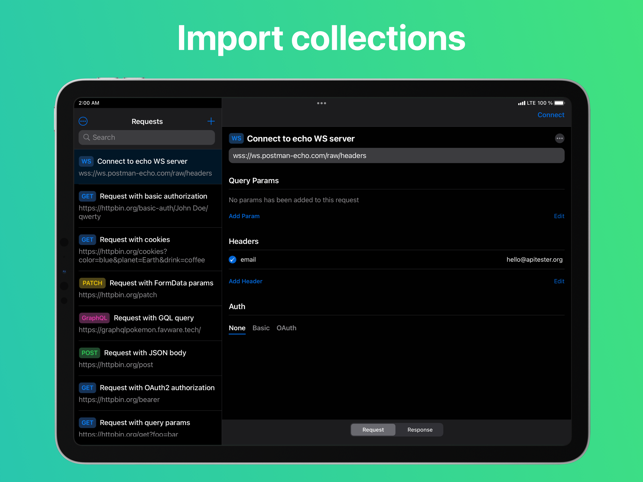The image size is (643, 482).
Task: Click the https://httpbin.org/bearer URL text
Action: 119,399
